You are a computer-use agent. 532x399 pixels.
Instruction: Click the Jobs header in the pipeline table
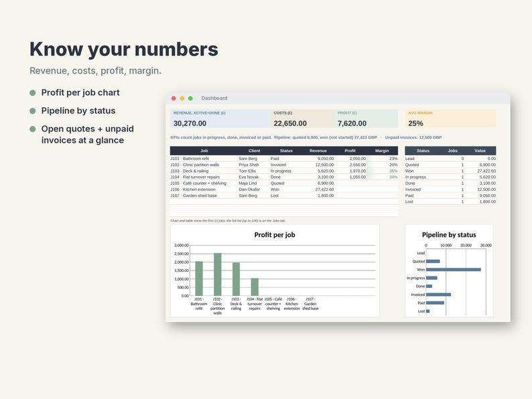click(x=453, y=151)
